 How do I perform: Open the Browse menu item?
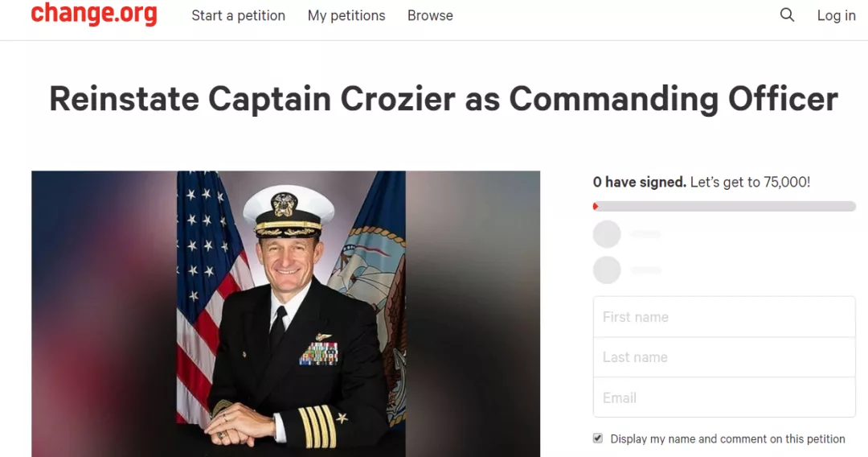coord(430,15)
